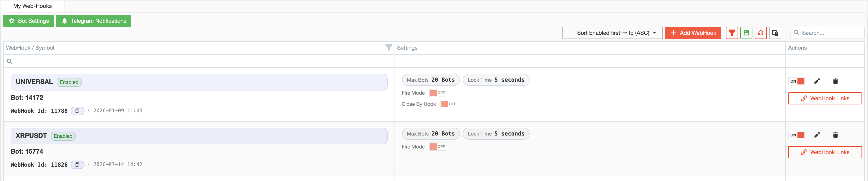Click the column layout icon beside refresh
868x181 pixels.
point(775,33)
